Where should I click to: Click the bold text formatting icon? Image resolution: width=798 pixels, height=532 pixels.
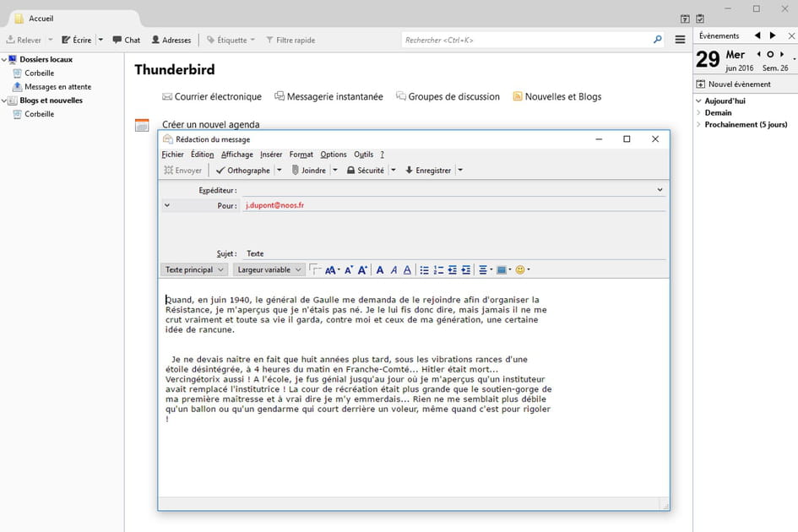[380, 270]
